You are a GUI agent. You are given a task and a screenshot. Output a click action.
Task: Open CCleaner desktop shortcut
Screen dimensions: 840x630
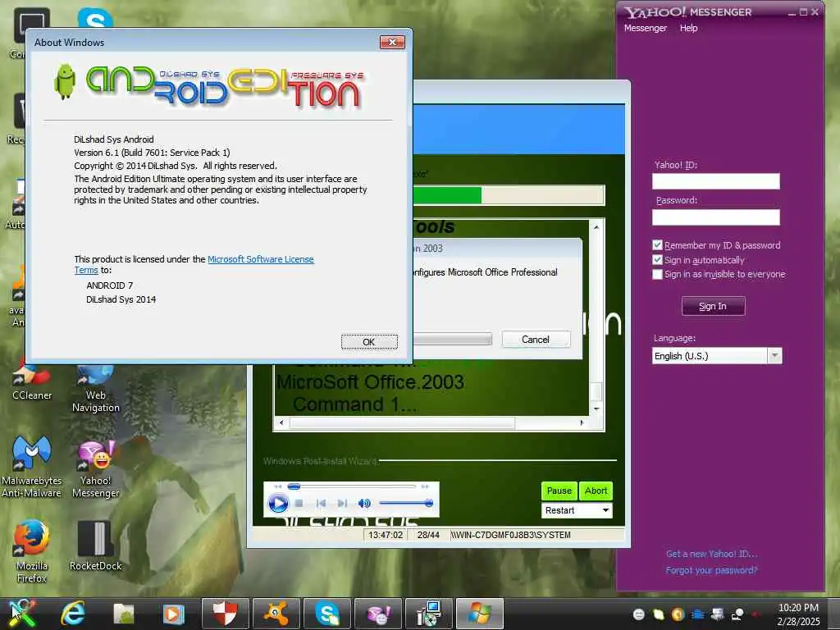[x=32, y=381]
